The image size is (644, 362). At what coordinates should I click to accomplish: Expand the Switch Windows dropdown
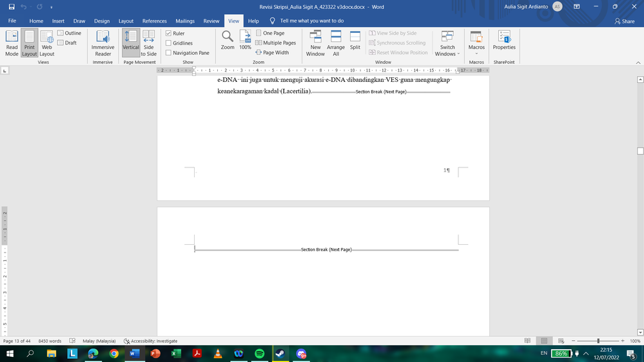coord(447,43)
